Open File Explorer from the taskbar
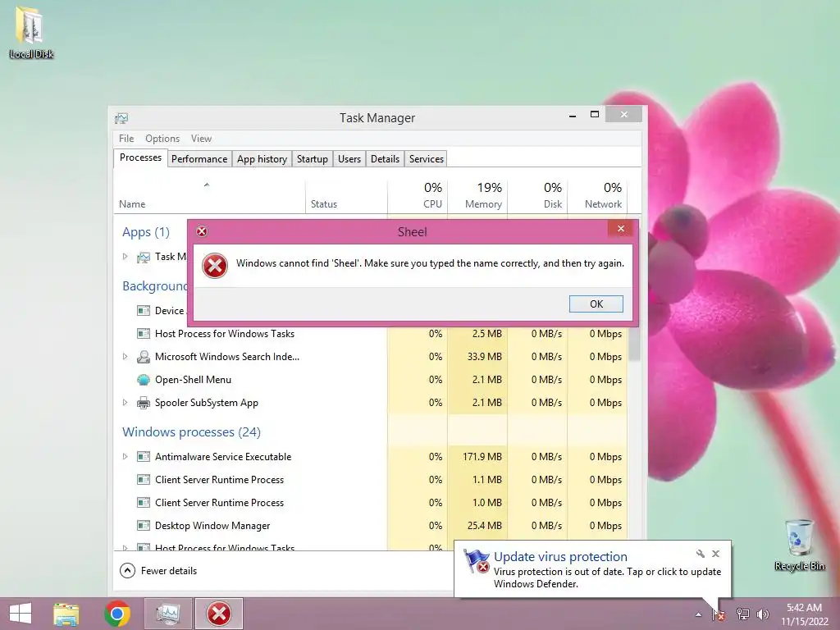The width and height of the screenshot is (840, 630). 66,614
